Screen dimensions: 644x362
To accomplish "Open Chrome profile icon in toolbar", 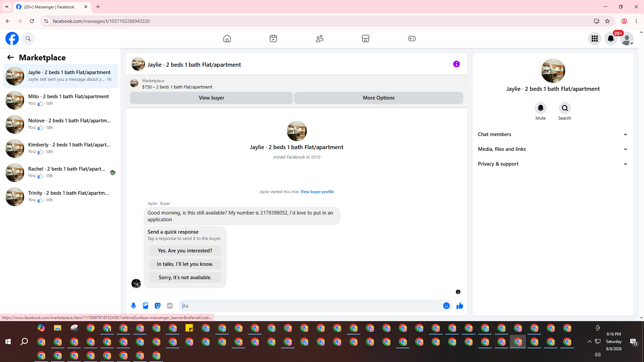I will tap(624, 21).
